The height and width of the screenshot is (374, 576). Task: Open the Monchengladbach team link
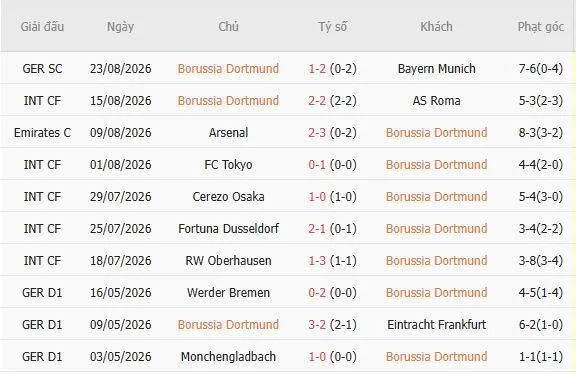[x=228, y=356]
